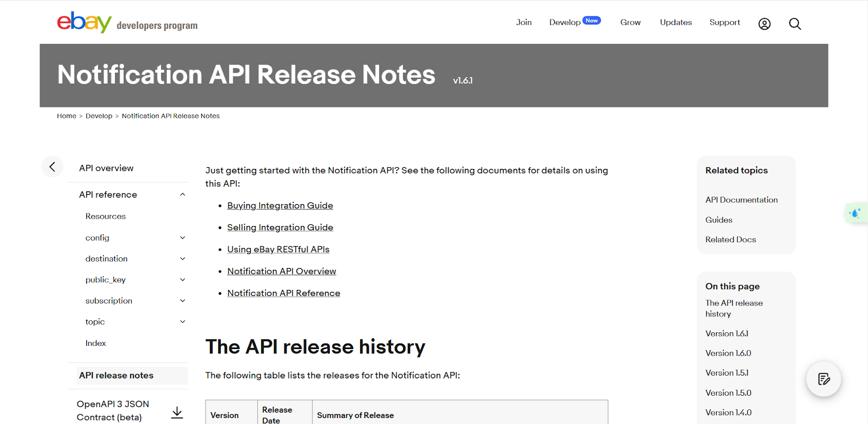Select API reference in sidebar
This screenshot has width=868, height=424.
pyautogui.click(x=108, y=194)
